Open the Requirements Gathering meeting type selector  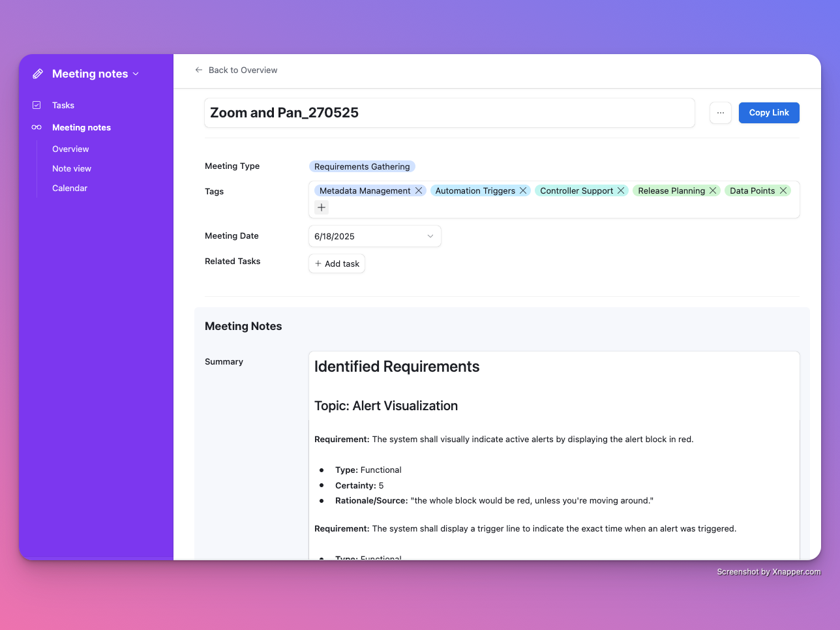coord(362,166)
